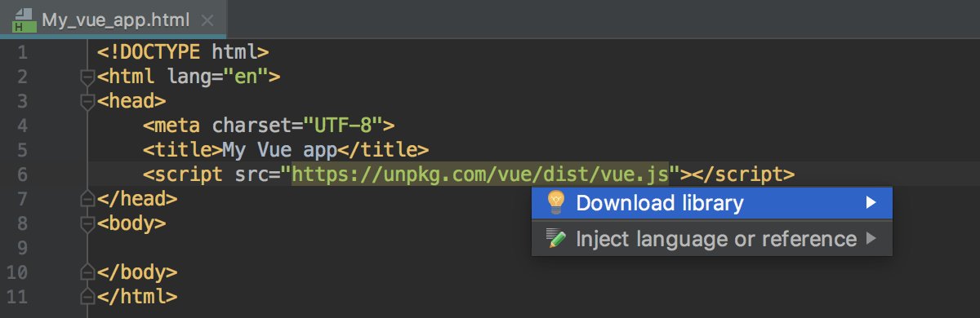This screenshot has height=318, width=980.
Task: Toggle fold at closing head tag
Action: [x=87, y=198]
